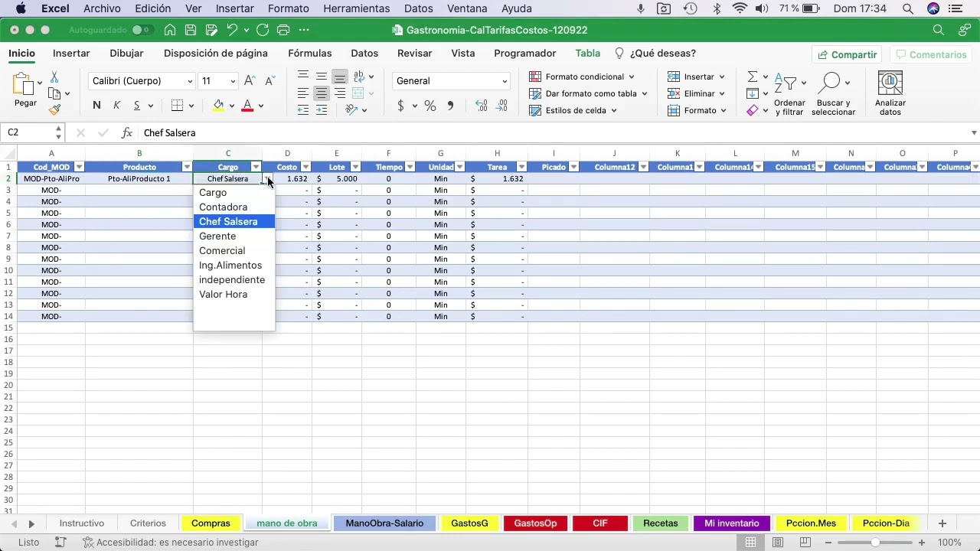
Task: Open Dar formato como tabla dropdown
Action: pyautogui.click(x=589, y=93)
